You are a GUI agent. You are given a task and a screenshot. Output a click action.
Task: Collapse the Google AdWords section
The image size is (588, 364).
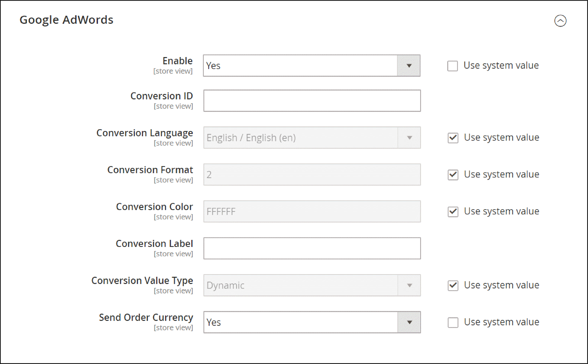click(560, 21)
